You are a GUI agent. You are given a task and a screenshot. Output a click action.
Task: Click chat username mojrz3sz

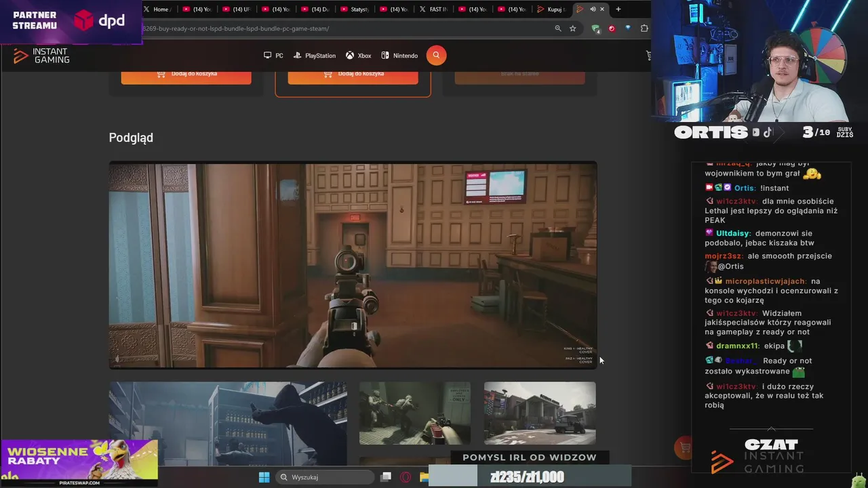tap(724, 256)
